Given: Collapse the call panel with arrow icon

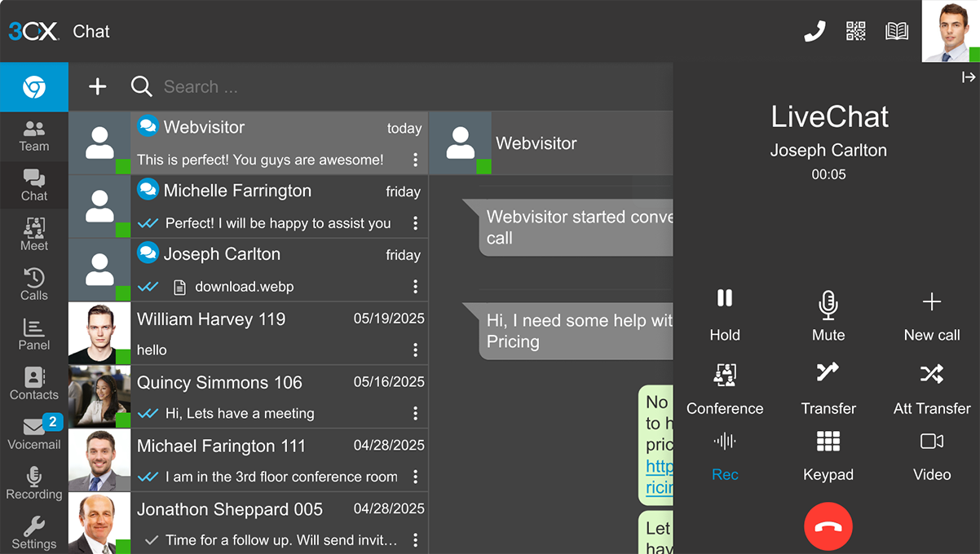Looking at the screenshot, I should [968, 77].
